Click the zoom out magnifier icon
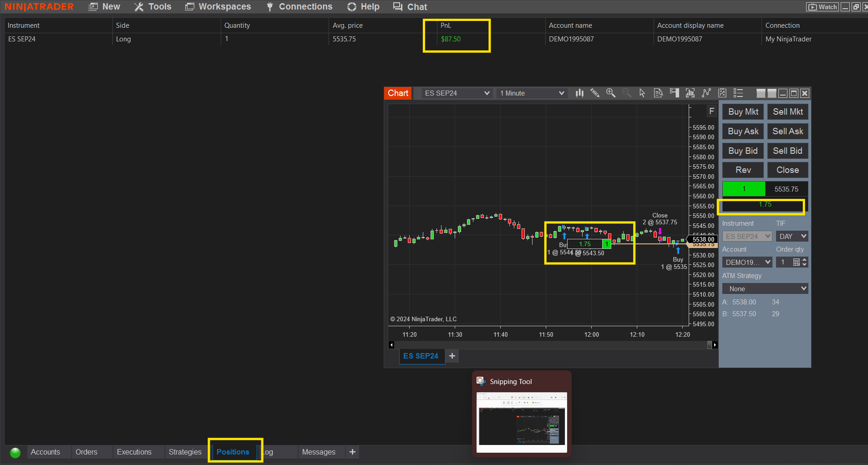The width and height of the screenshot is (868, 465). click(627, 93)
